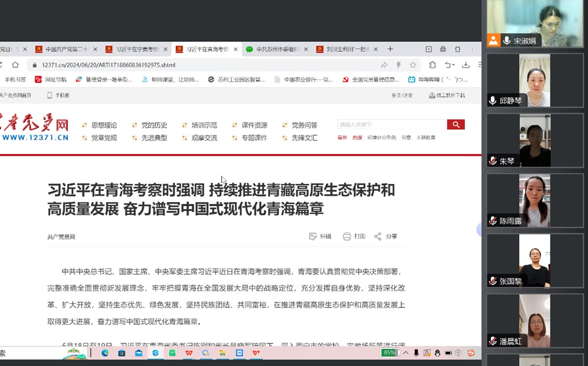
Task: Show hidden system tray icons chevron
Action: [406, 353]
